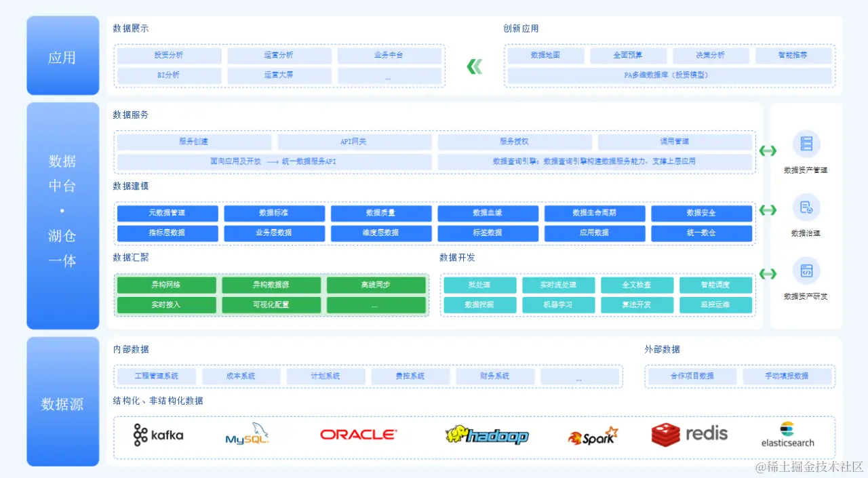The height and width of the screenshot is (478, 868).
Task: Select the Spark logo
Action: point(593,436)
